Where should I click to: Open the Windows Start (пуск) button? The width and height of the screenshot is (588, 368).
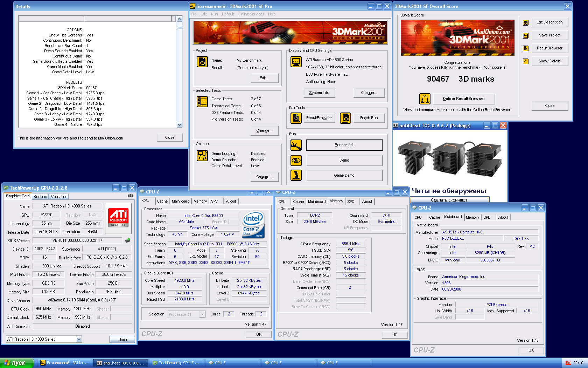[17, 363]
